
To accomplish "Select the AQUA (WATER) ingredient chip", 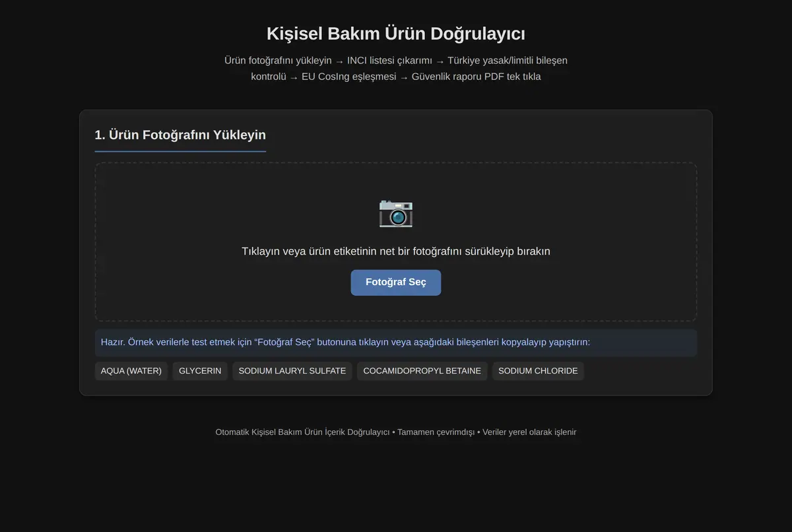I will [x=131, y=371].
